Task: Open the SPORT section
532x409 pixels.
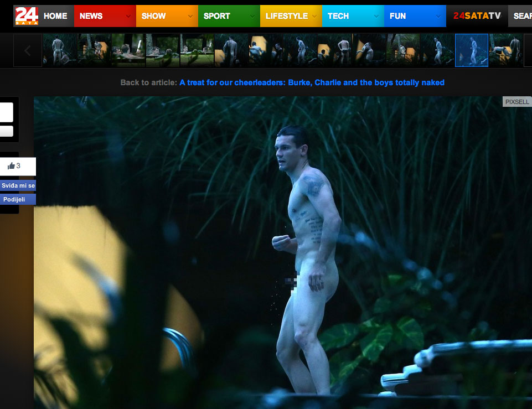Action: point(216,16)
